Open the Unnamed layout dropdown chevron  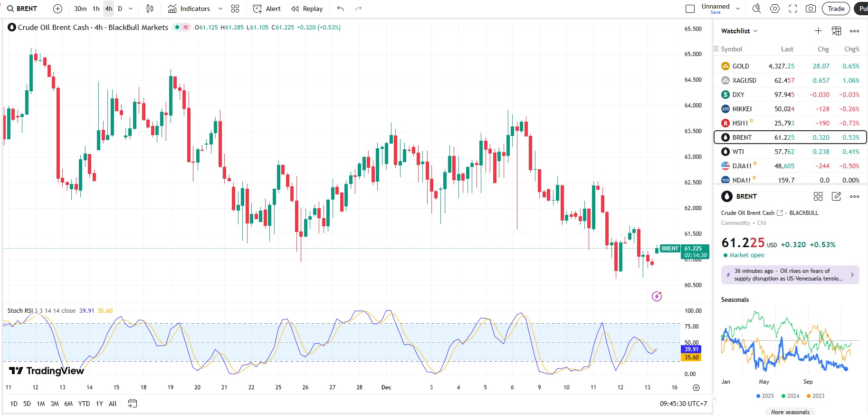pyautogui.click(x=738, y=9)
